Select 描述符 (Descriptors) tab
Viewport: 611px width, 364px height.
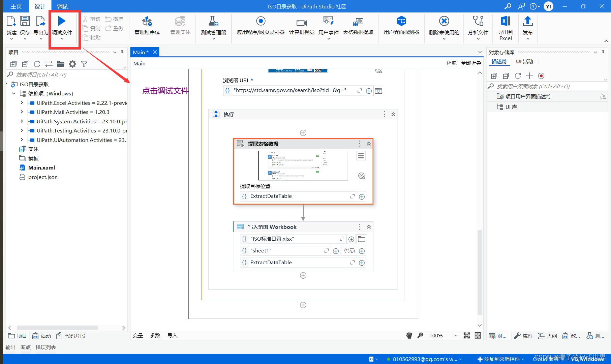499,62
